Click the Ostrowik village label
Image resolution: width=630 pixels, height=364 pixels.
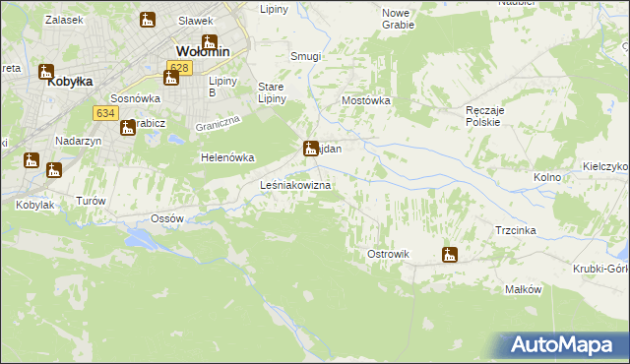388,254
